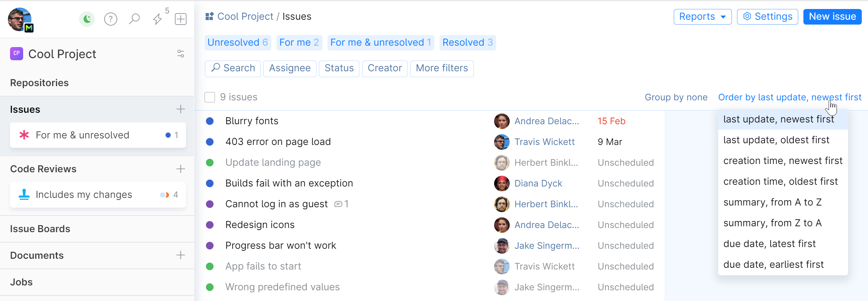Click the Documents plus icon
The height and width of the screenshot is (301, 868).
181,255
